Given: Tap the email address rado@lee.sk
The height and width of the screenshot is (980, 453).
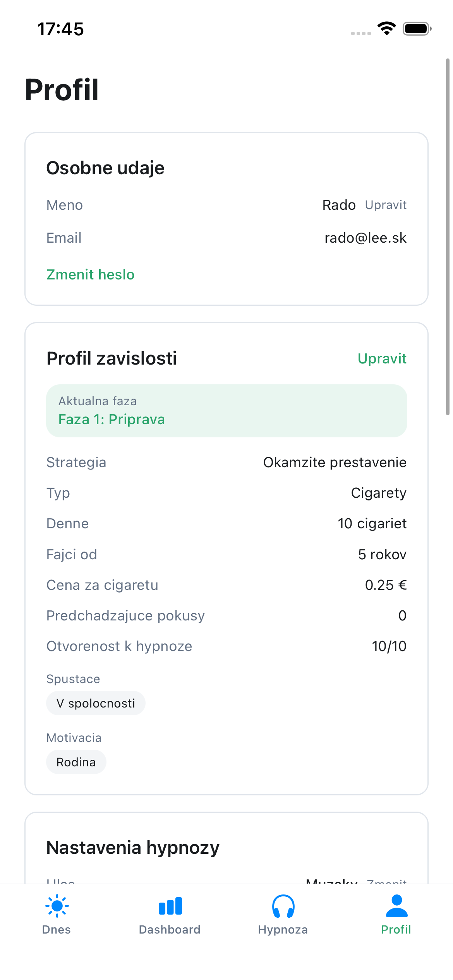Looking at the screenshot, I should [x=365, y=238].
